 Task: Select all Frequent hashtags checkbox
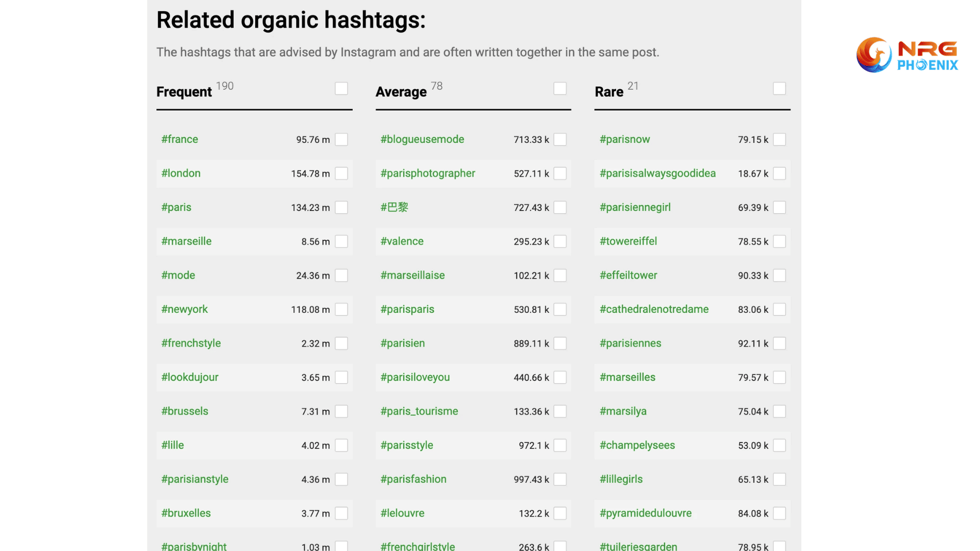pos(341,89)
